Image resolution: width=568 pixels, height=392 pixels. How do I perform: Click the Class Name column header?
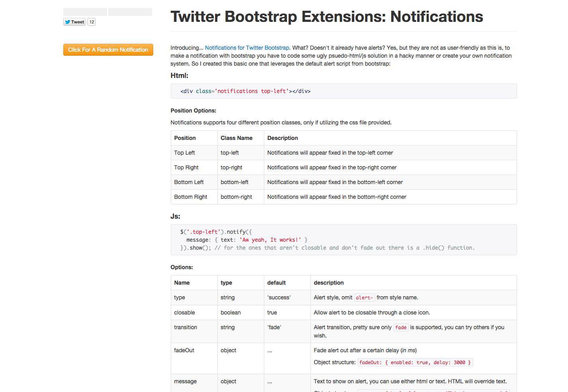tap(241, 138)
